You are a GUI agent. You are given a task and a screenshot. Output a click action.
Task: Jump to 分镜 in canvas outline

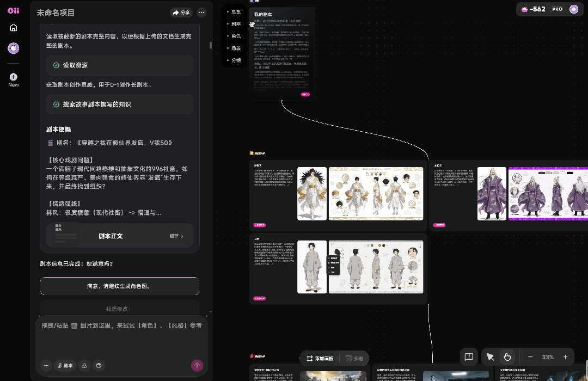236,60
